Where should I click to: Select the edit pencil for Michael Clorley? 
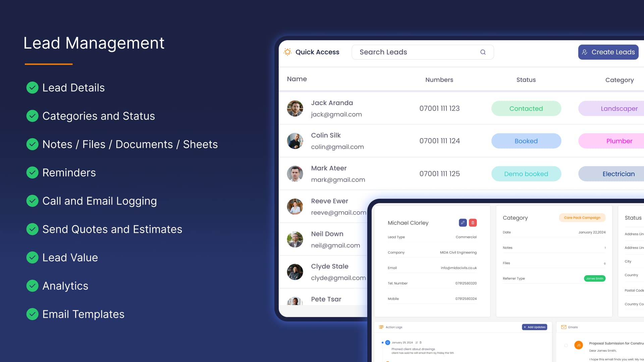(x=463, y=223)
